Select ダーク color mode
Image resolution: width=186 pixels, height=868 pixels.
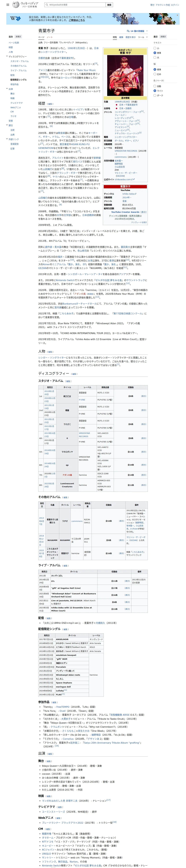155,95
